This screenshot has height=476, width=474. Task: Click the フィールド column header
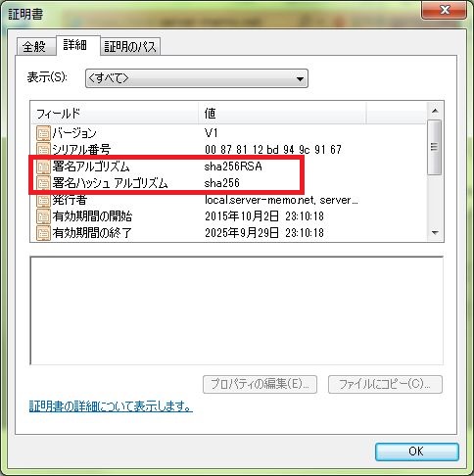[115, 114]
